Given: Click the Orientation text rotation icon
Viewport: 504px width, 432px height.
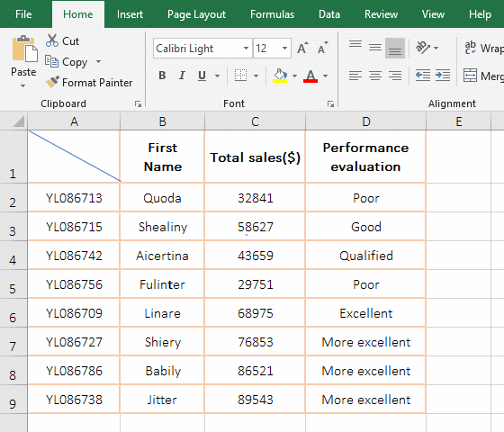Looking at the screenshot, I should click(423, 48).
